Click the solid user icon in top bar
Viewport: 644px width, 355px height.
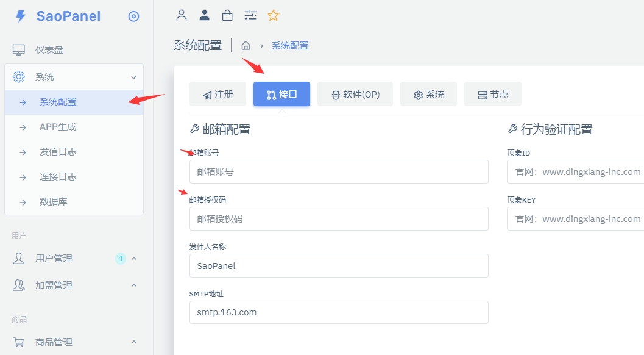tap(205, 15)
